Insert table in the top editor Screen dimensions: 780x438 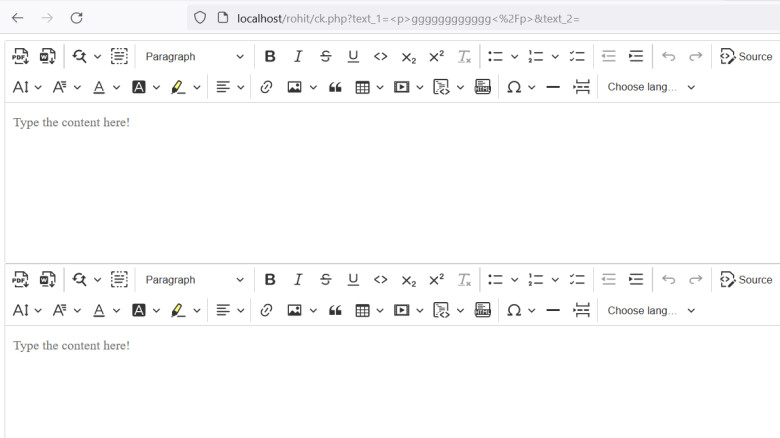point(362,87)
